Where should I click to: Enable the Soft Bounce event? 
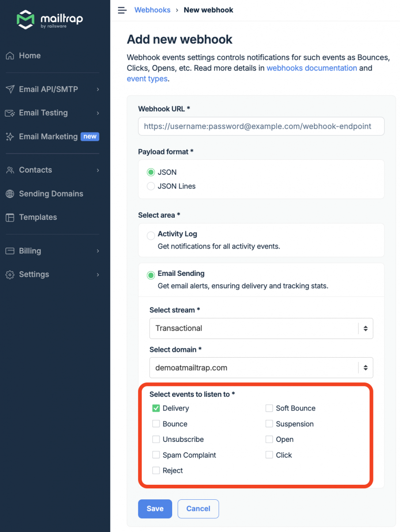click(269, 408)
